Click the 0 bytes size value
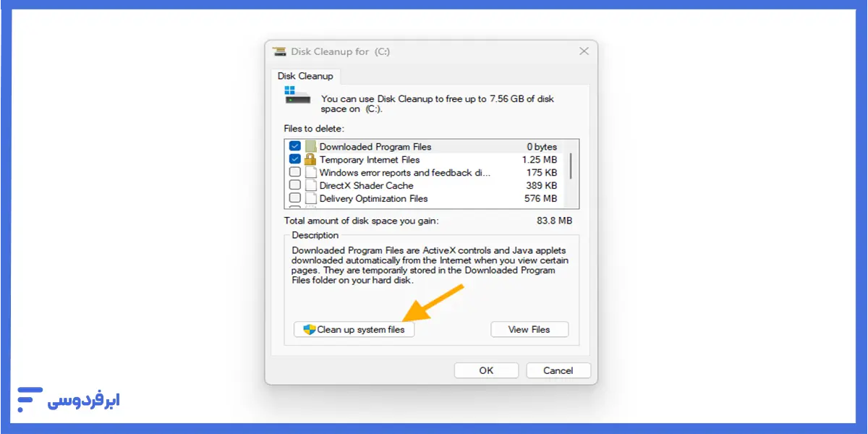Viewport: 868px width, 434px height. point(542,146)
